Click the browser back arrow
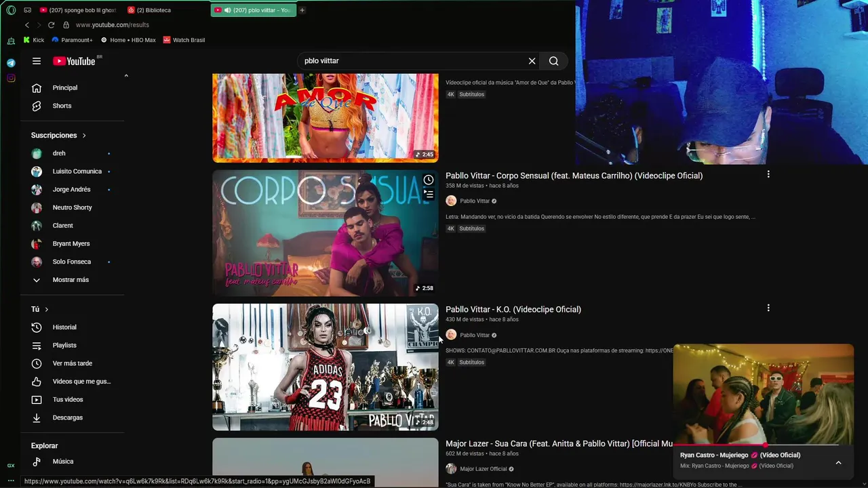The width and height of the screenshot is (868, 488). (x=27, y=25)
